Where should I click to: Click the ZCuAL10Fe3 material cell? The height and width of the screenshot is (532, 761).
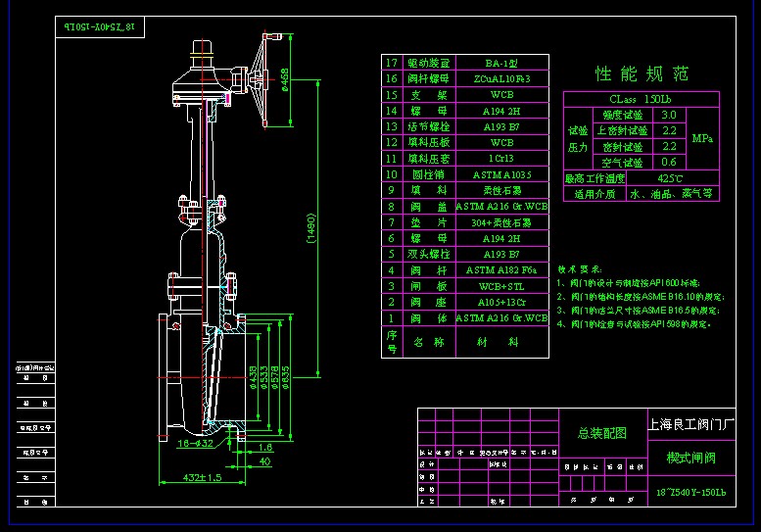(x=501, y=78)
